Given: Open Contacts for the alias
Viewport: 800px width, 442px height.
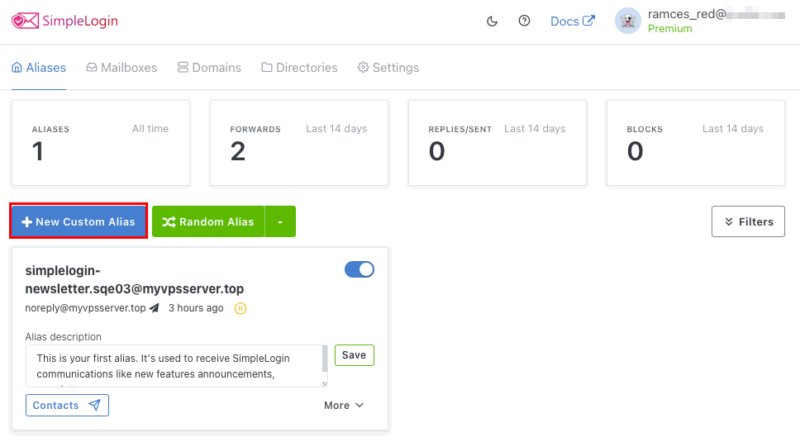Looking at the screenshot, I should coord(67,405).
